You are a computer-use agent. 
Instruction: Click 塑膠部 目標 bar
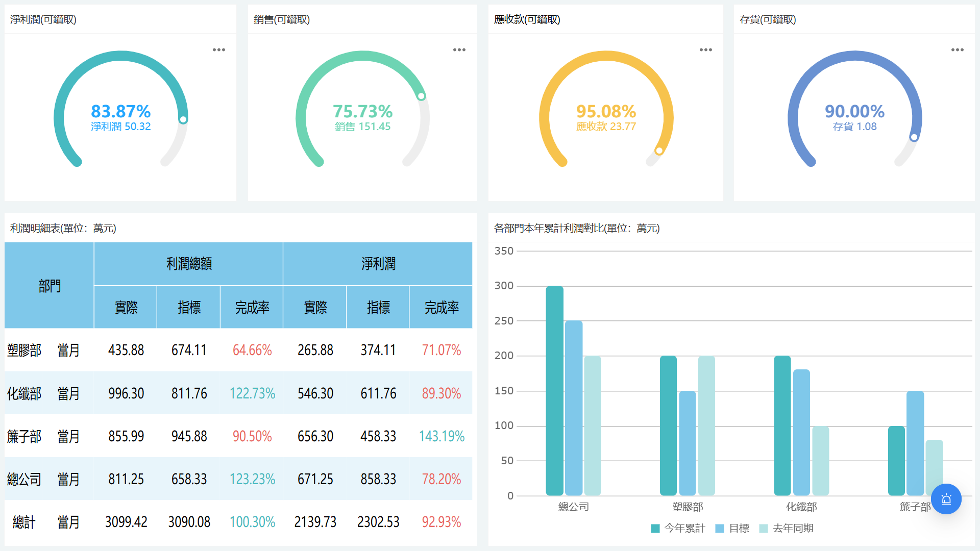(x=688, y=443)
